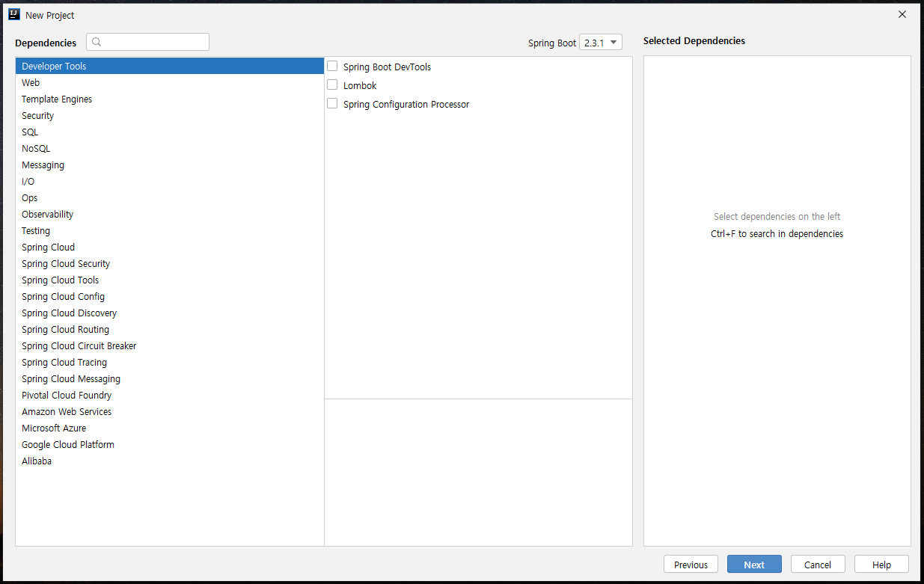Click the Previous button
Screen dimensions: 924x584
point(691,565)
